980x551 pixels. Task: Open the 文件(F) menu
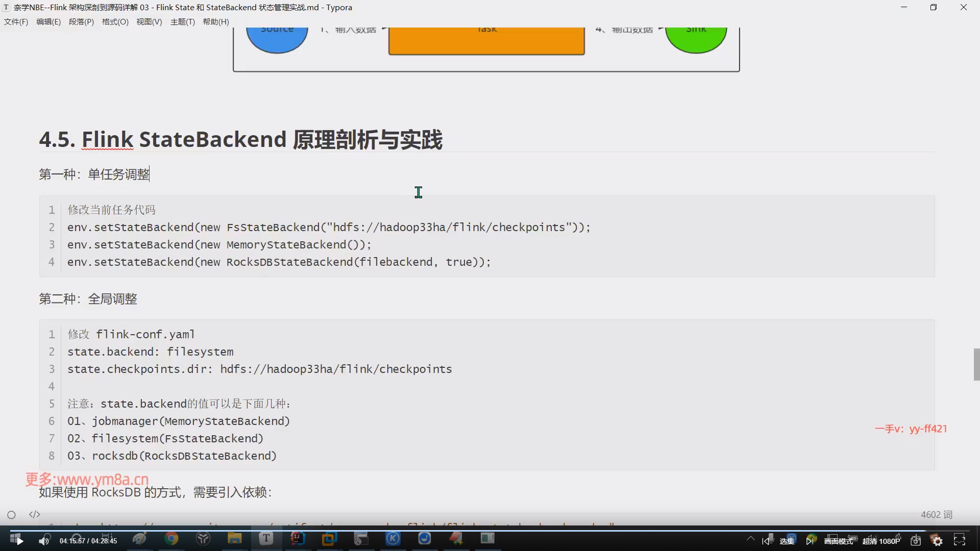click(x=16, y=22)
